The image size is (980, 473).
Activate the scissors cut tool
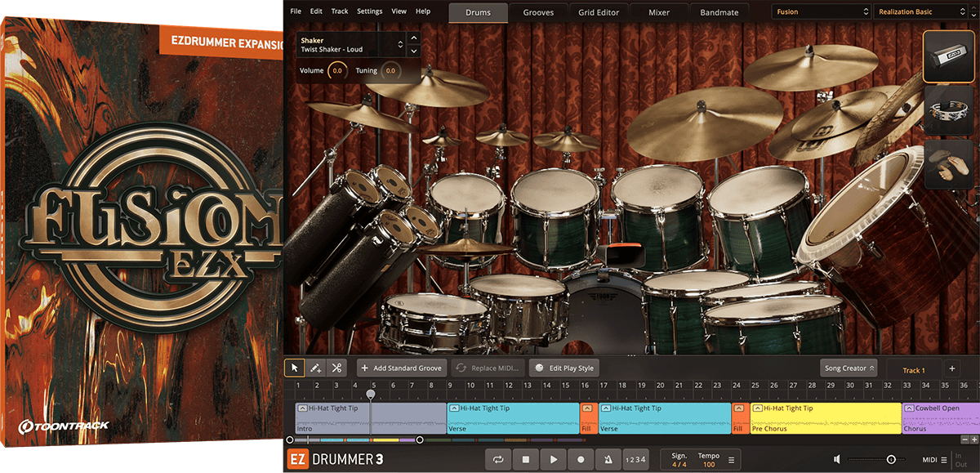pos(336,368)
